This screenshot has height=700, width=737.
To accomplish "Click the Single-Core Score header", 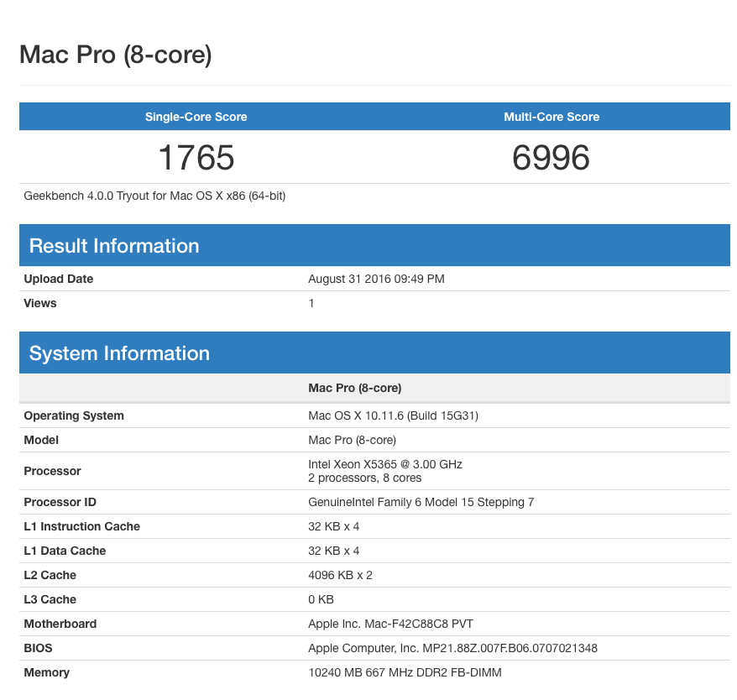I will click(196, 117).
